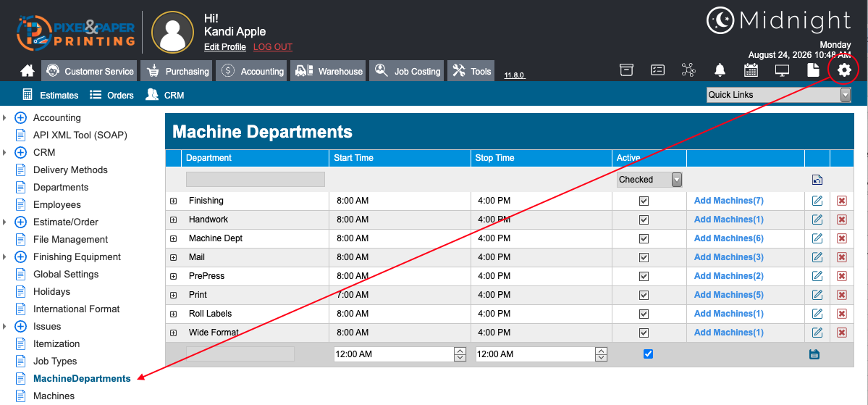Open Estimates in the sub menu
Screen dimensions: 868x405
51,96
